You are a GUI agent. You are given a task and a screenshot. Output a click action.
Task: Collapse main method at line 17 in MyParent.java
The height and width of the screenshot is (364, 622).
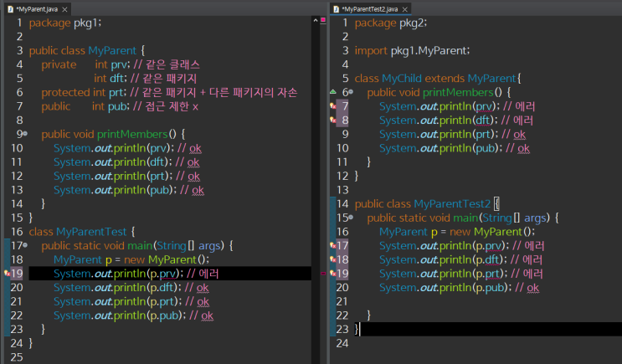pos(25,245)
